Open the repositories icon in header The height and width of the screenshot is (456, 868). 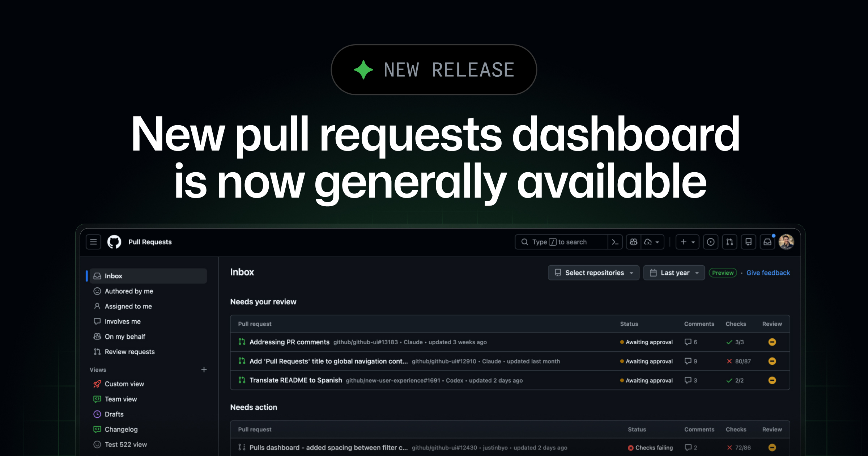pos(748,242)
